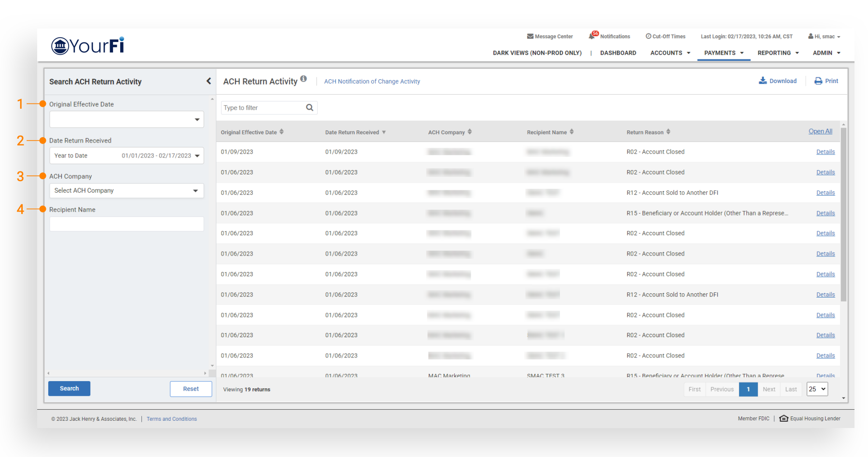Image resolution: width=868 pixels, height=457 pixels.
Task: Print the ACH return list
Action: coord(826,81)
